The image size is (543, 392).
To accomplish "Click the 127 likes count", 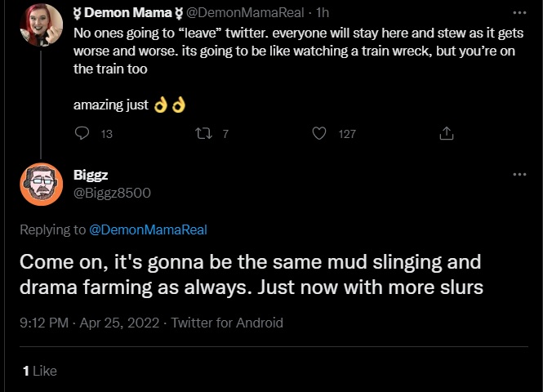I will pos(347,134).
